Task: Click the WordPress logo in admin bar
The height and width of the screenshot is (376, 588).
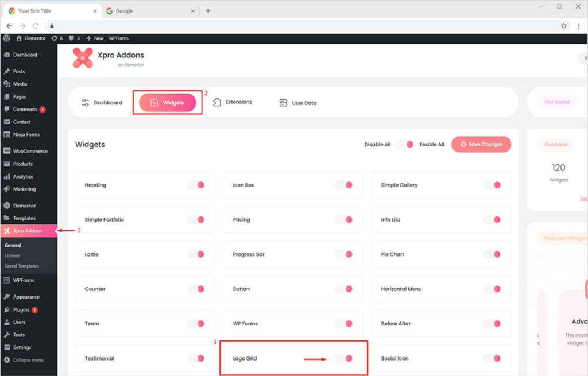Action: tap(6, 38)
